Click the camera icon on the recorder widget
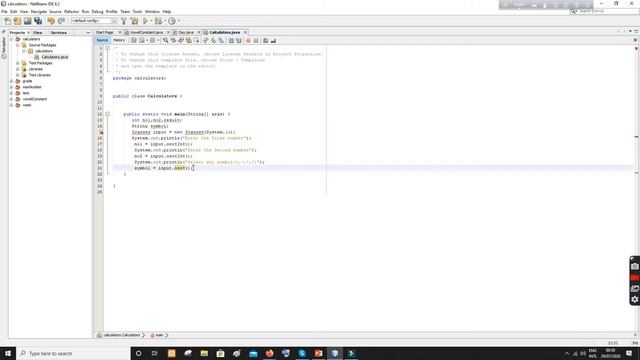 tap(635, 267)
